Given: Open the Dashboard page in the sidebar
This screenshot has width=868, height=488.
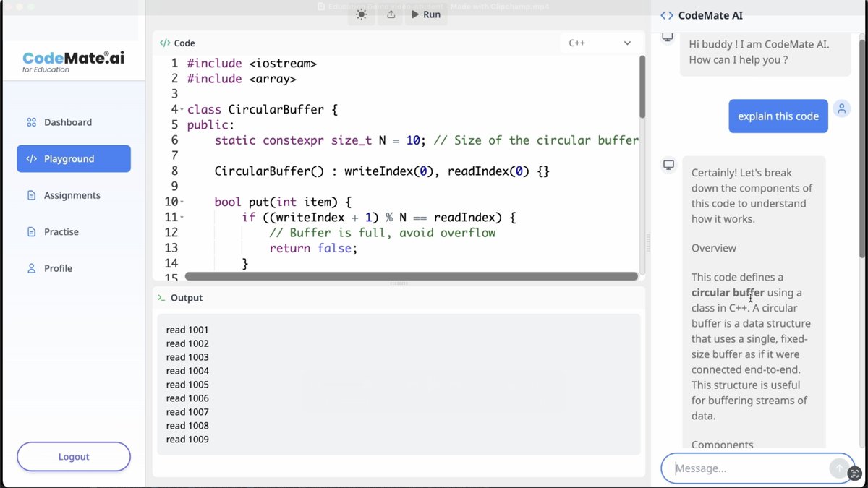Looking at the screenshot, I should 74,122.
